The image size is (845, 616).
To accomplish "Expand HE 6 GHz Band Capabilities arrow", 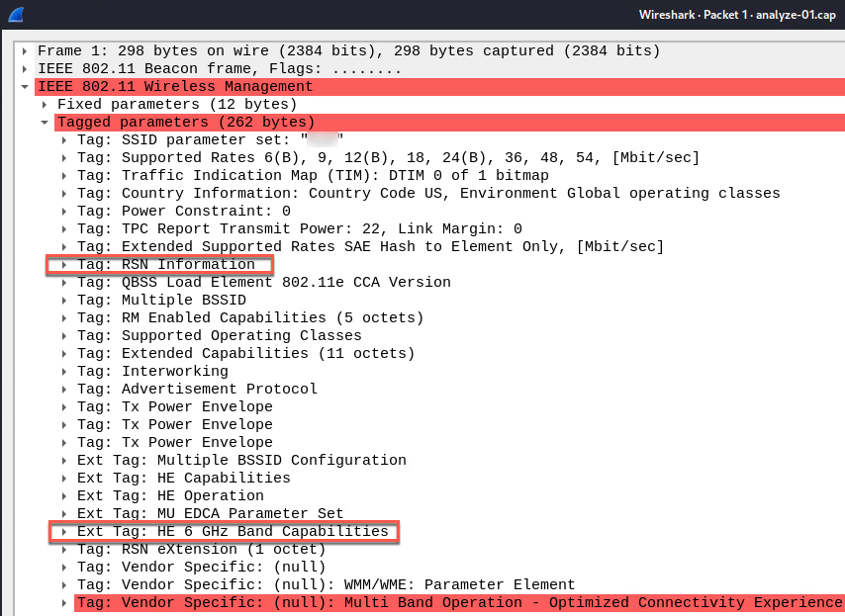I will coord(64,532).
